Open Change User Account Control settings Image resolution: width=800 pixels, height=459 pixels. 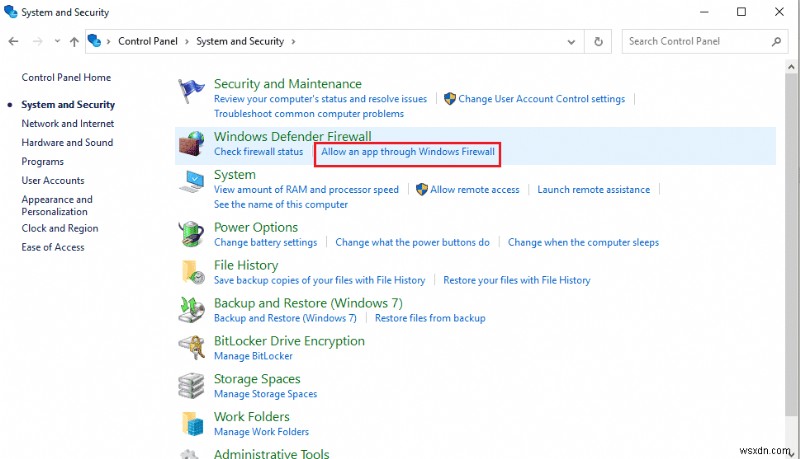point(541,99)
